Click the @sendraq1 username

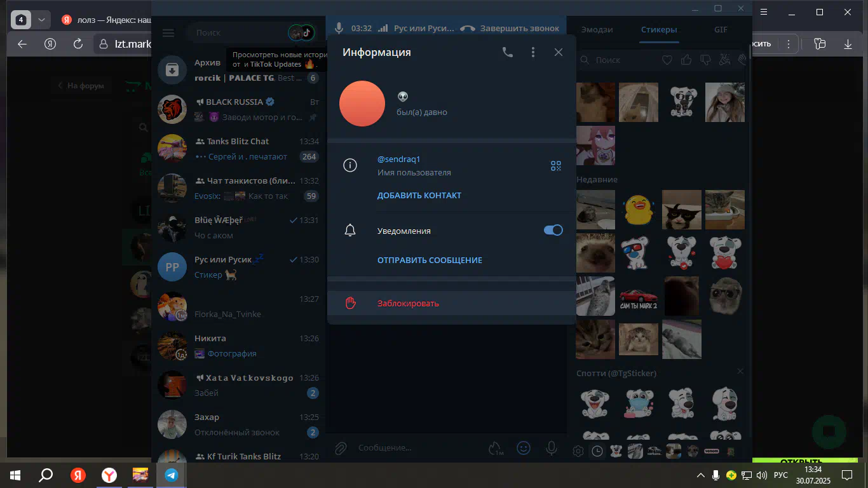399,159
